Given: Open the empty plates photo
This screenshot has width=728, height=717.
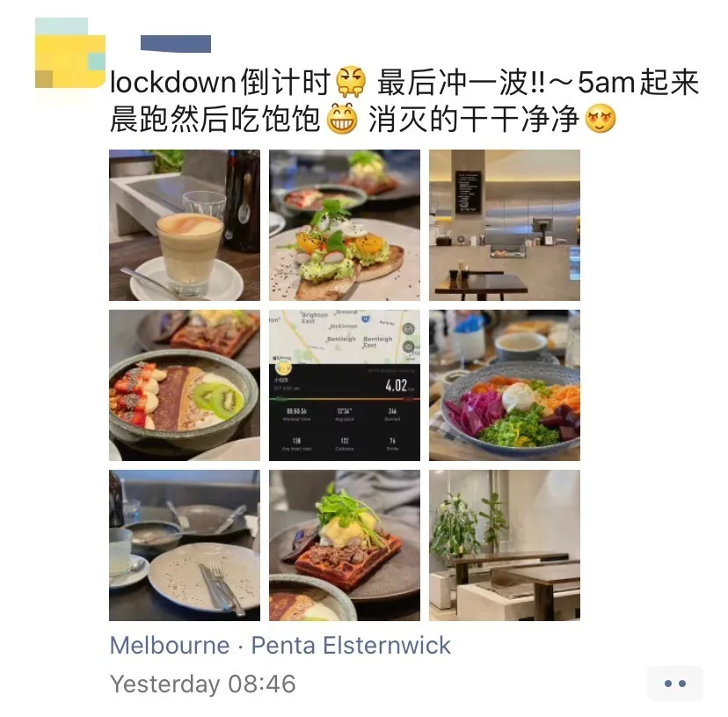Looking at the screenshot, I should click(x=185, y=545).
